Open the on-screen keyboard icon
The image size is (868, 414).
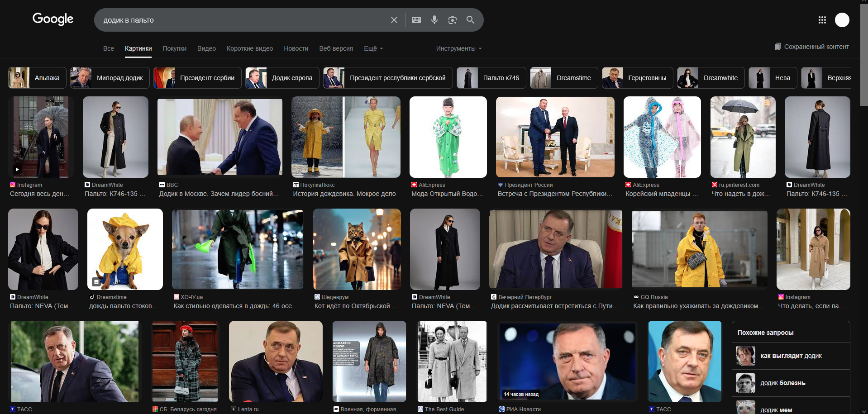click(x=416, y=20)
